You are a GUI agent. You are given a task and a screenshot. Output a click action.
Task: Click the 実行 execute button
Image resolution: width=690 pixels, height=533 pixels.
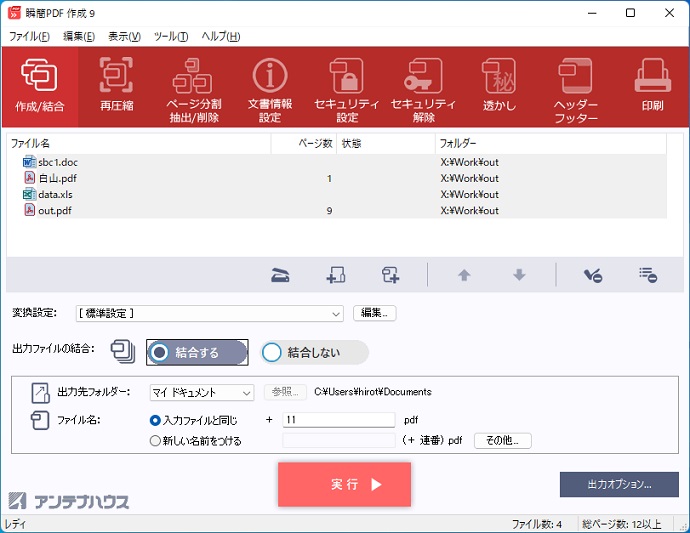tap(344, 484)
